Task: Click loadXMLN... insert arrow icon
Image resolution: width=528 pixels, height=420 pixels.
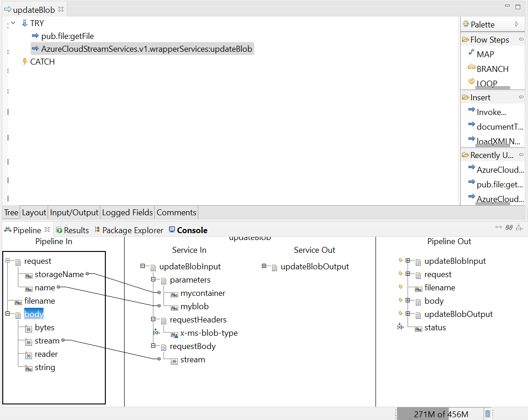Action: point(471,139)
